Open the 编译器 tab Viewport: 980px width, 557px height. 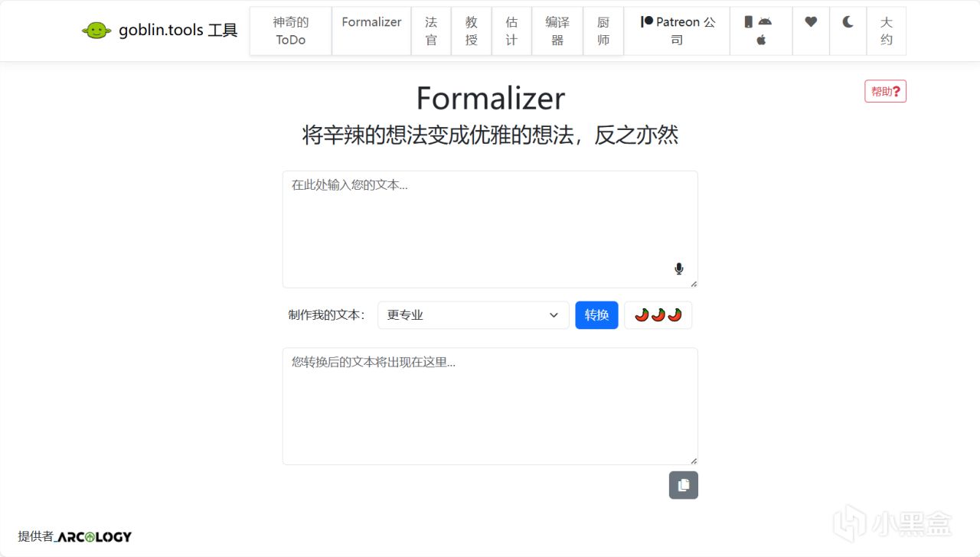[557, 31]
